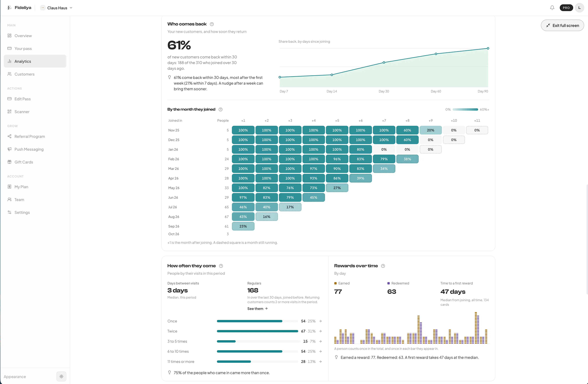Open help for By the month they joined
588x384 pixels.
click(x=221, y=109)
